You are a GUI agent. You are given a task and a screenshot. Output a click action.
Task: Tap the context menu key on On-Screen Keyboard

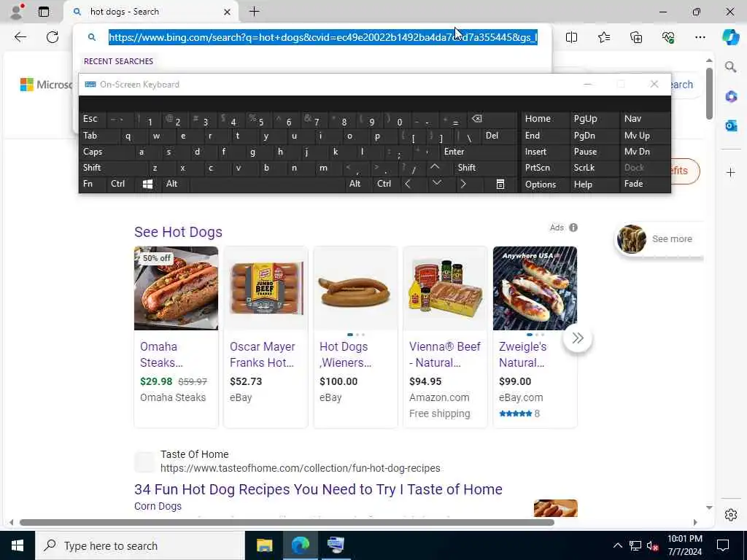pyautogui.click(x=500, y=184)
